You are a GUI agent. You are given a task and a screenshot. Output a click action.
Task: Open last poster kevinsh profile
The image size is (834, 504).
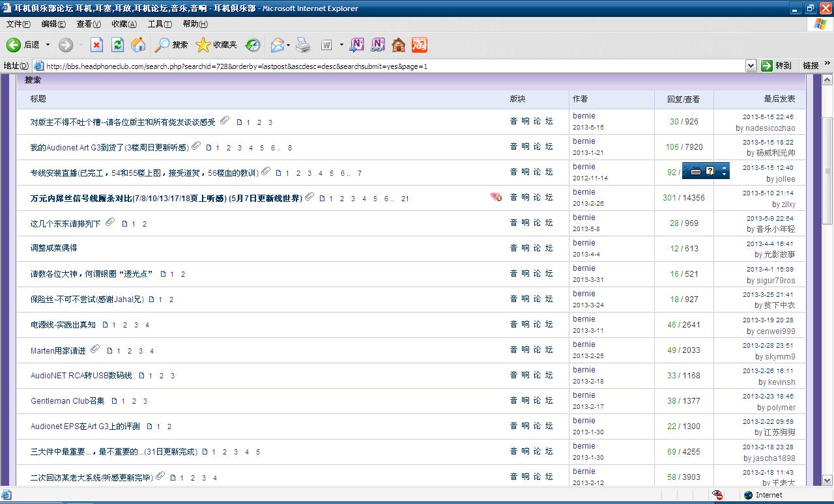782,382
